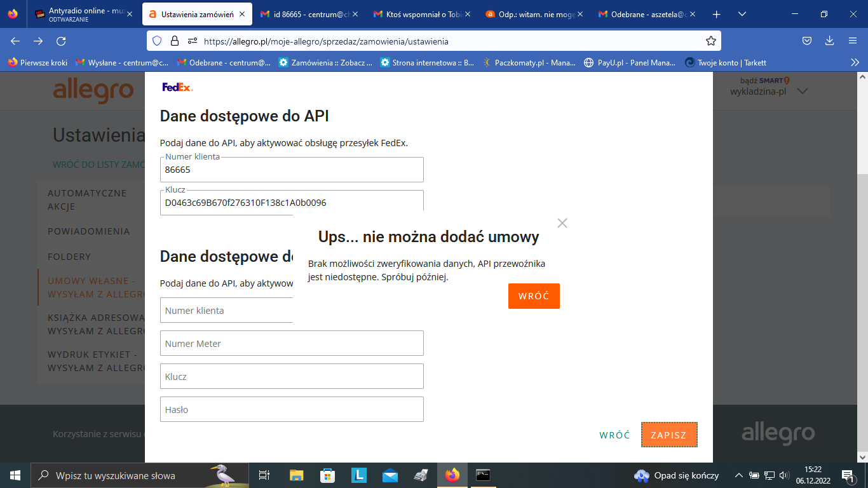Open the Firefox hamburger application menu
The image size is (868, 488).
tap(853, 41)
